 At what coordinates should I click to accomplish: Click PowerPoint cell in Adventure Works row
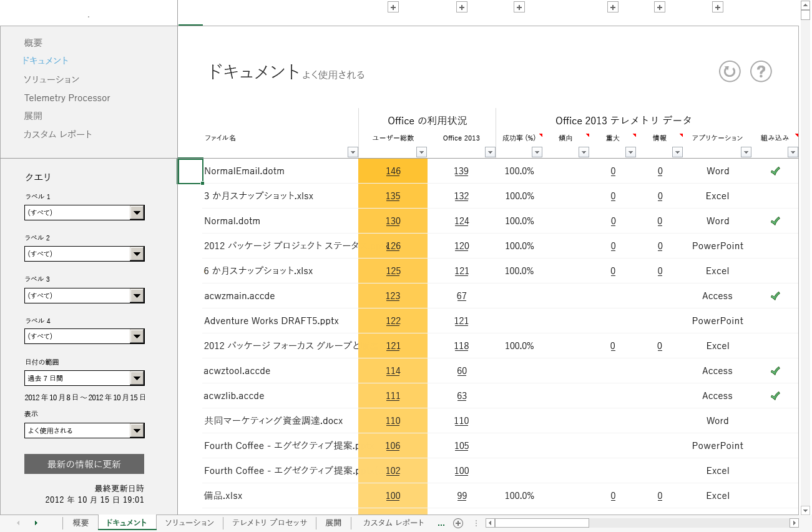(718, 321)
